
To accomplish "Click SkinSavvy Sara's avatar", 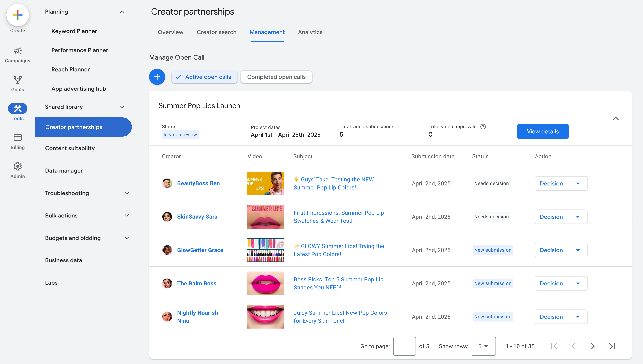I will pyautogui.click(x=167, y=217).
